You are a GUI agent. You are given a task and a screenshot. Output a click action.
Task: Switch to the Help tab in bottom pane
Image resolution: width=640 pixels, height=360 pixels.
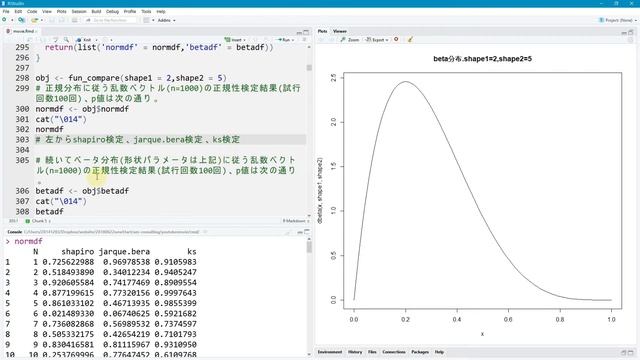(x=439, y=352)
